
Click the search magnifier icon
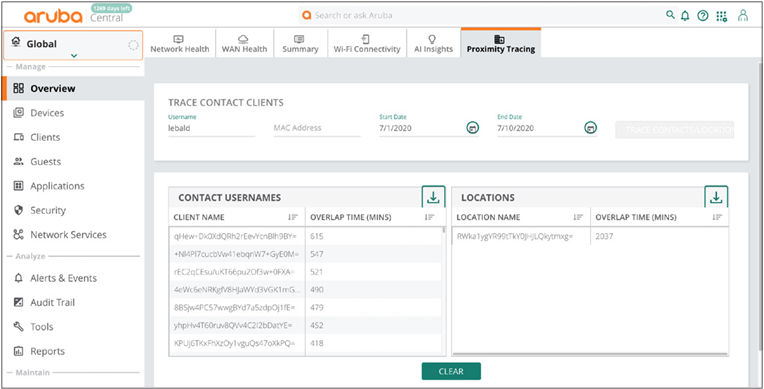(670, 15)
